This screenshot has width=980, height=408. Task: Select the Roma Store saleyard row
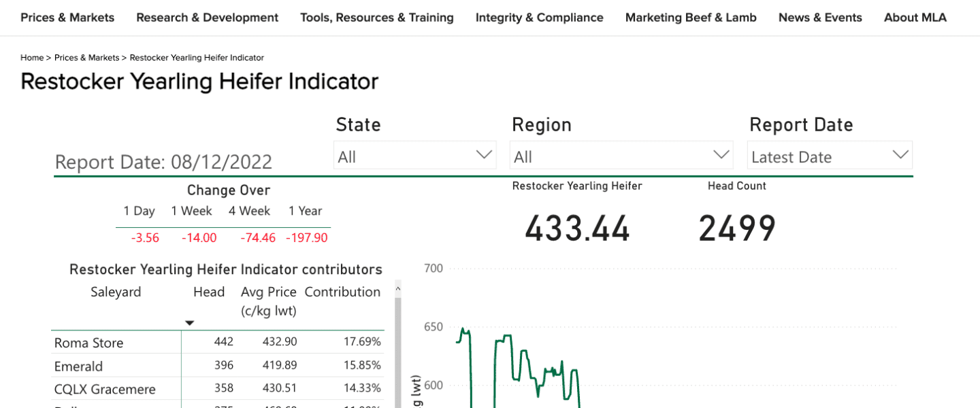click(x=218, y=342)
